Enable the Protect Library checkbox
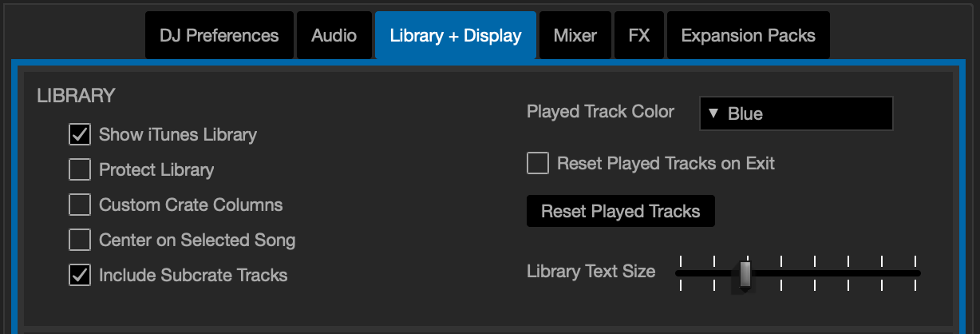Image resolution: width=980 pixels, height=334 pixels. tap(80, 169)
